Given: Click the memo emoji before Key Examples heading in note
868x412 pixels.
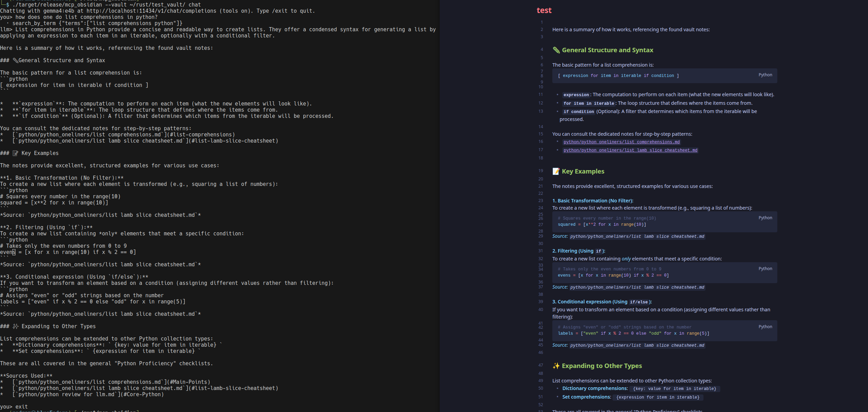Looking at the screenshot, I should (x=556, y=171).
